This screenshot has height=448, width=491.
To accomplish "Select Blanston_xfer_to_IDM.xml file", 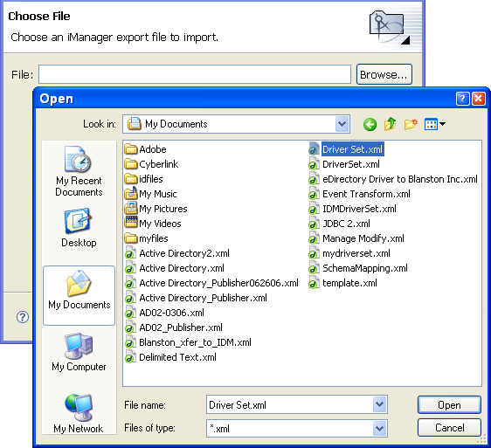I will point(188,342).
